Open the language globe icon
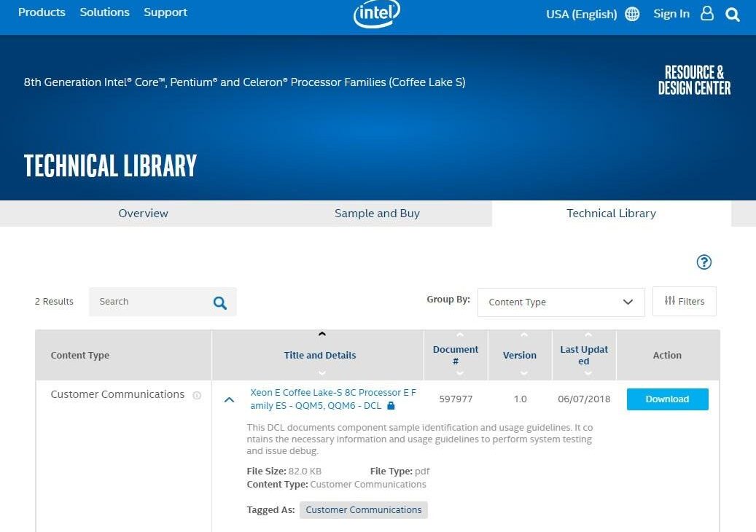756x532 pixels. click(x=631, y=13)
